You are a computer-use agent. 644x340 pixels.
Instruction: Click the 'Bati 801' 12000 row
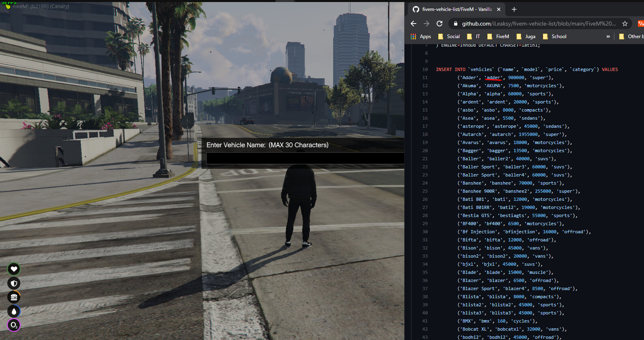pos(515,199)
